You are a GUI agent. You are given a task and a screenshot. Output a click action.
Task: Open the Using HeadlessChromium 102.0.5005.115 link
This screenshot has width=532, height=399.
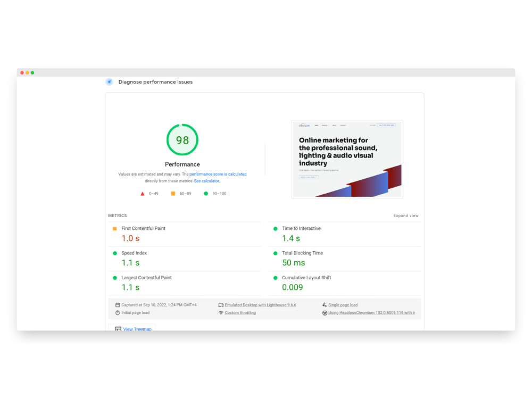pyautogui.click(x=371, y=313)
